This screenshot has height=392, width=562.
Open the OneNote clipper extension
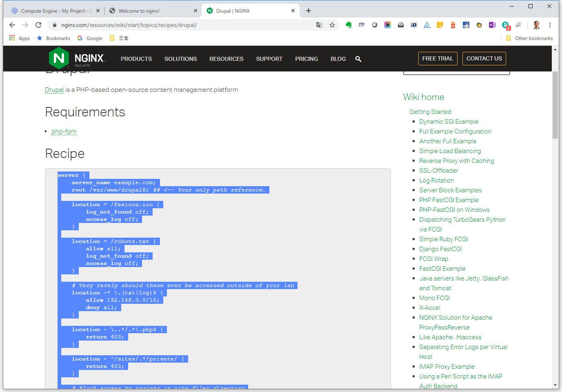pyautogui.click(x=492, y=25)
